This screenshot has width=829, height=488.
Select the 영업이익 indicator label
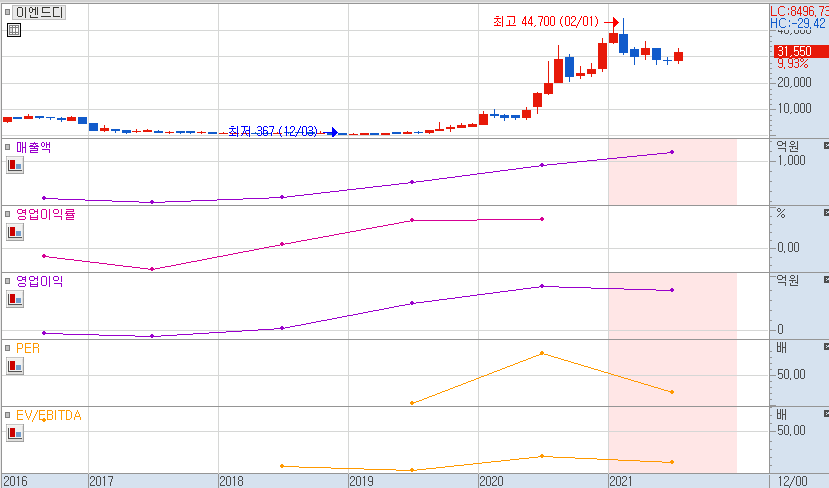pos(40,281)
